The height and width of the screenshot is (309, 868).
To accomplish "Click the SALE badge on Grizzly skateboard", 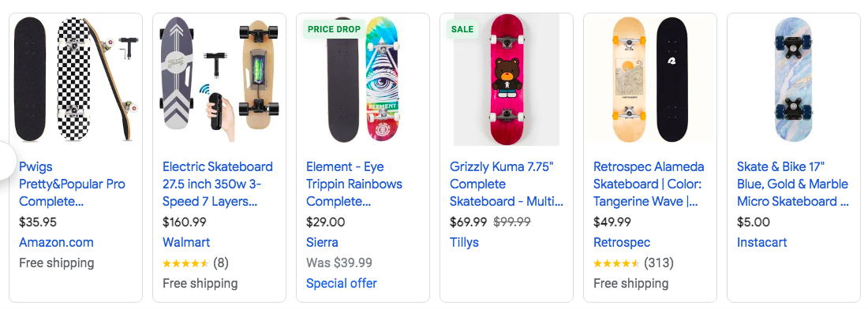I will (462, 29).
